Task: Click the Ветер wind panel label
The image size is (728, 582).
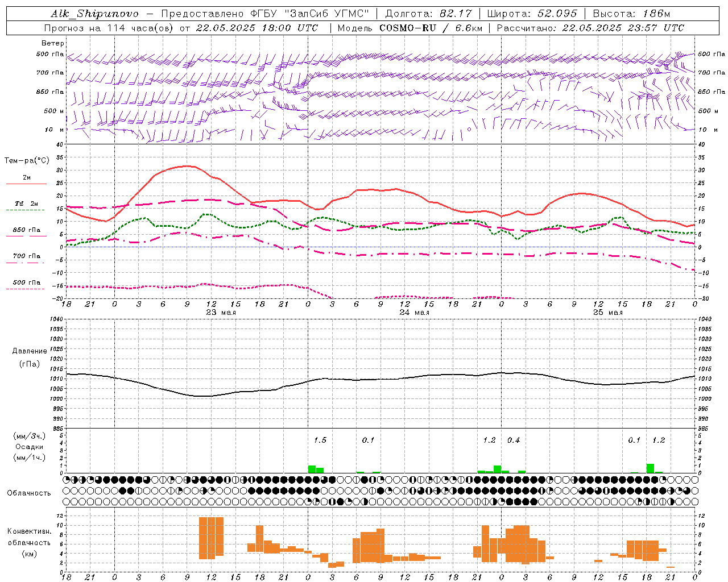Action: tap(53, 43)
